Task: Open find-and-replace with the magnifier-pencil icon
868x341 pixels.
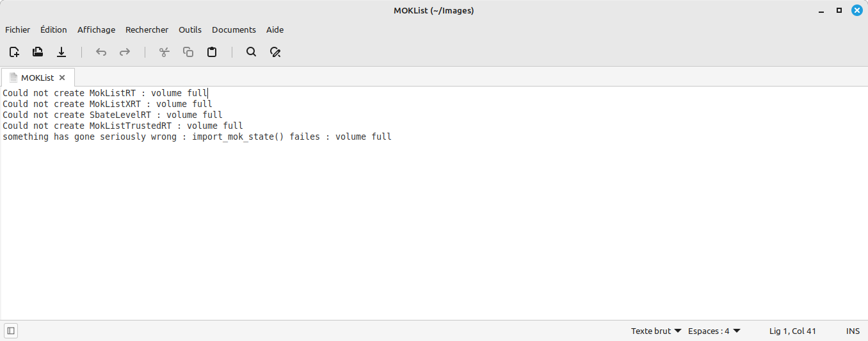Action: point(275,52)
